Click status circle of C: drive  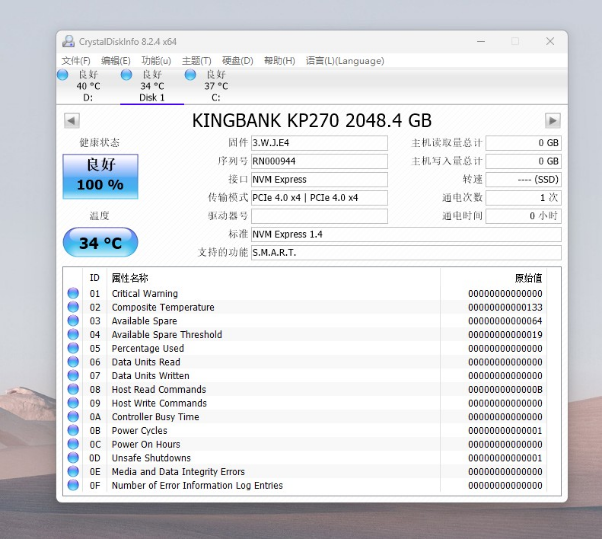click(x=190, y=74)
